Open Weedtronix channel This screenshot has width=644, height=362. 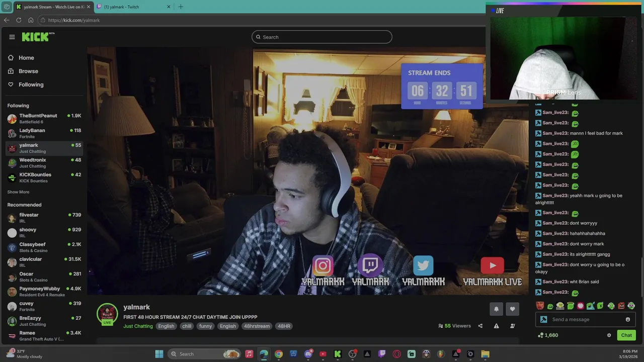pos(44,163)
